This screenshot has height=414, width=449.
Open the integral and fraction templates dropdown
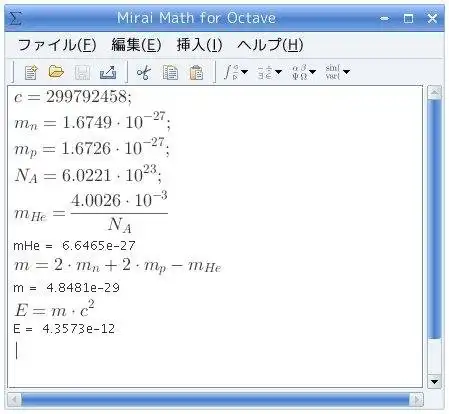[236, 72]
